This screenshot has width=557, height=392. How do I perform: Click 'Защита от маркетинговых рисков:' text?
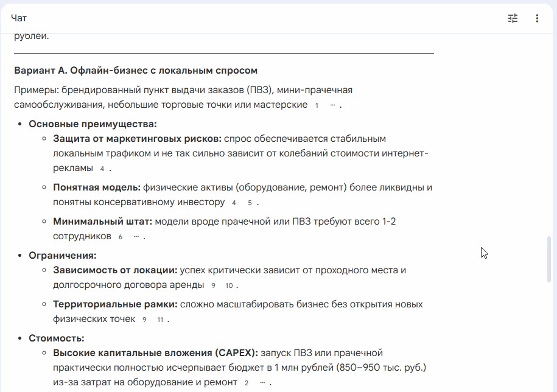pos(137,139)
